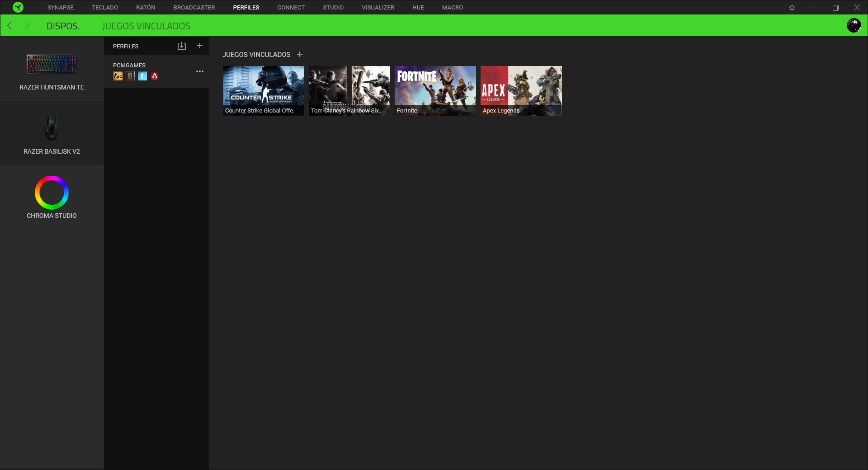The image size is (868, 470).
Task: Open the Fortnite game tile
Action: point(435,91)
